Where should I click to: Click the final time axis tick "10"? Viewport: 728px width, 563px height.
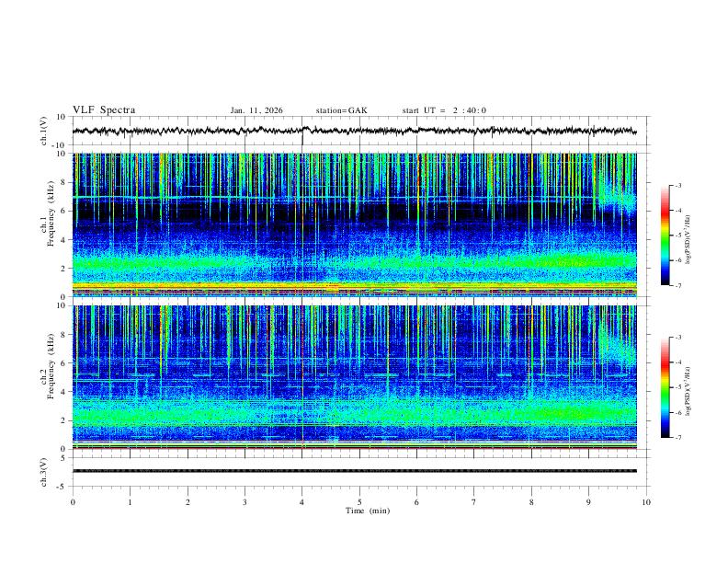point(646,502)
